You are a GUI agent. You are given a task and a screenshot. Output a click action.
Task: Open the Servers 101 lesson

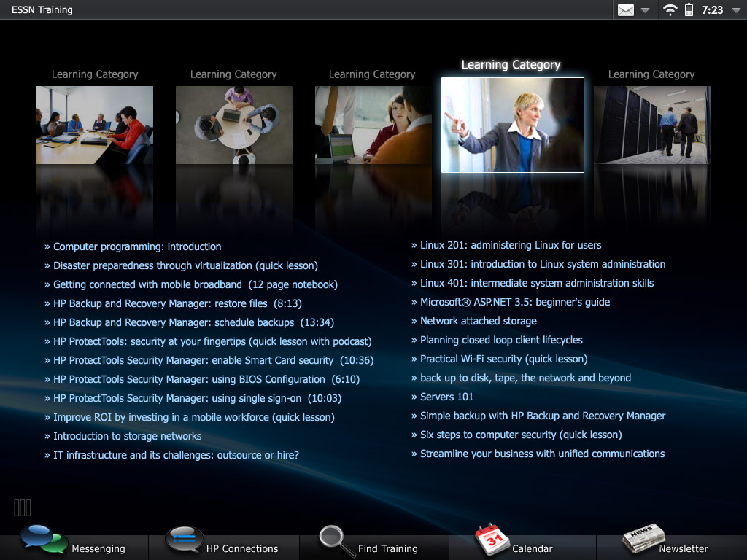446,397
